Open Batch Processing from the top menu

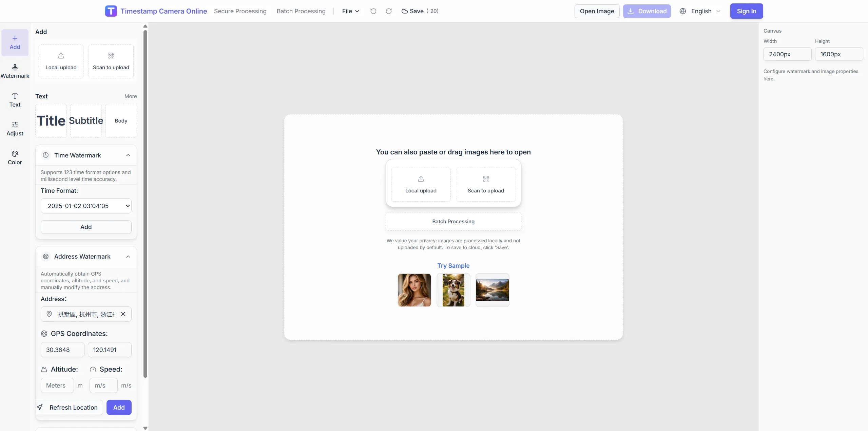coord(301,11)
